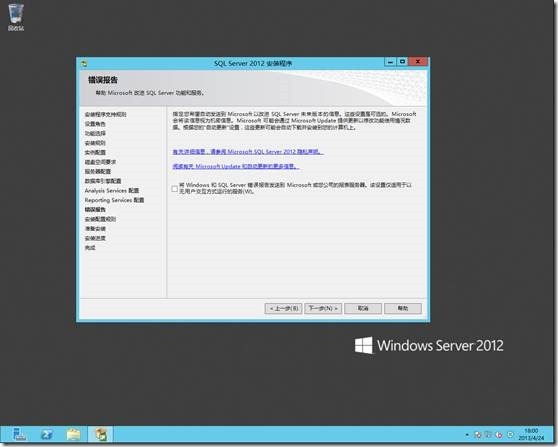
Task: Open the SQL Server 2012 privacy statement link
Action: (248, 152)
